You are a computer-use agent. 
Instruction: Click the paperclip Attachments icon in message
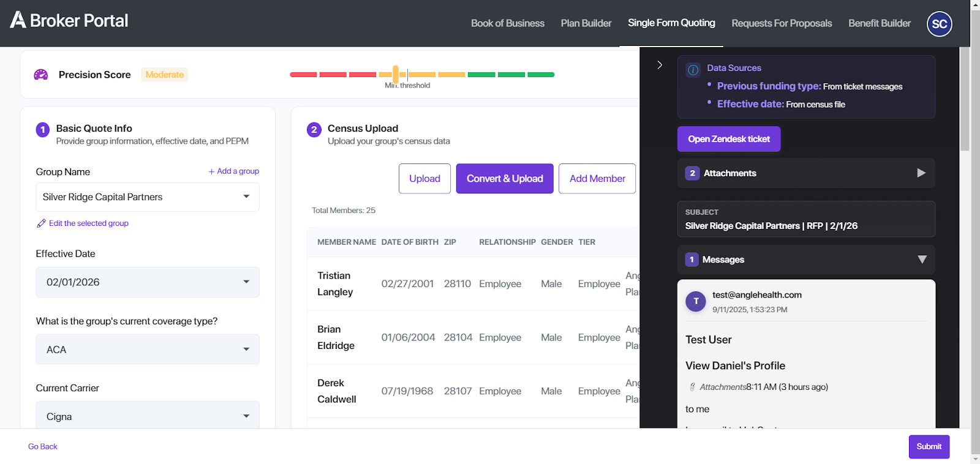click(693, 387)
